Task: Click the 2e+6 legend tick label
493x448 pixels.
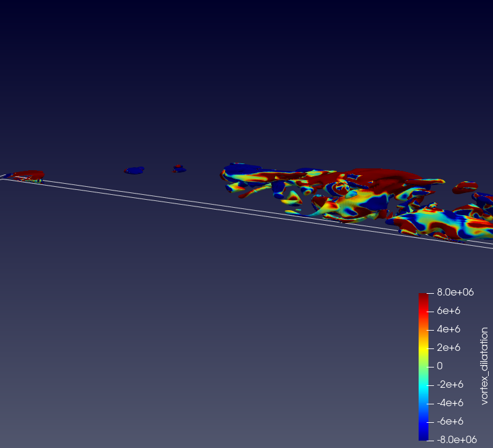Action: 448,348
